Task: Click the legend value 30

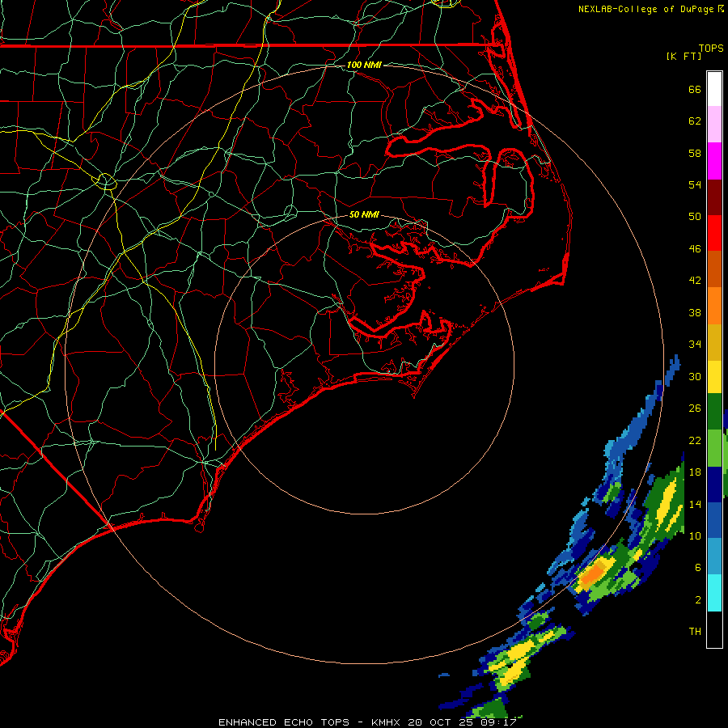Action: click(x=695, y=376)
